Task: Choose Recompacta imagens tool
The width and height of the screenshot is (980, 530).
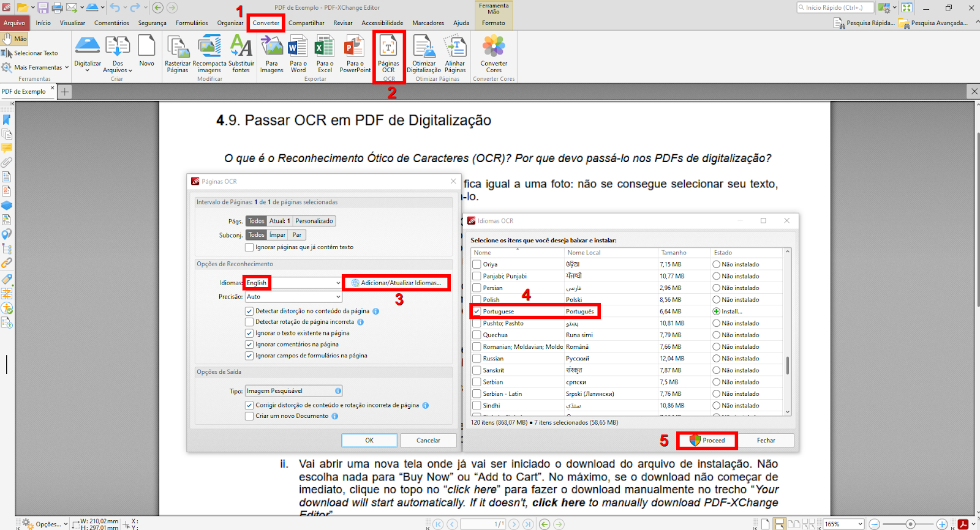Action: pyautogui.click(x=209, y=54)
